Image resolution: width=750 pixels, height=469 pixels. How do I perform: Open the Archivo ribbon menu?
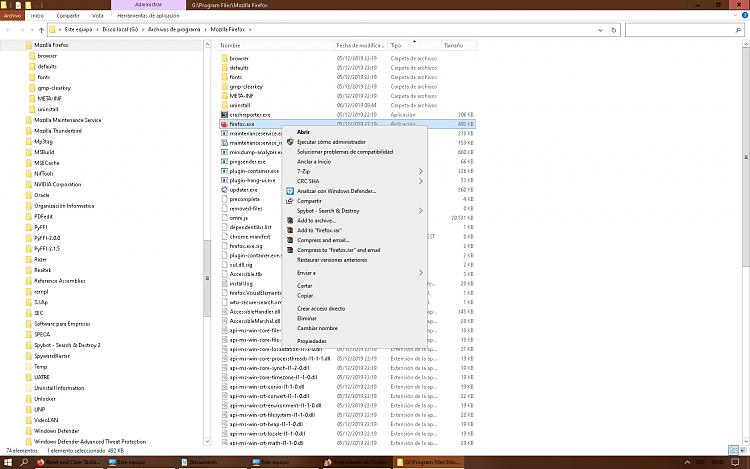coord(12,16)
